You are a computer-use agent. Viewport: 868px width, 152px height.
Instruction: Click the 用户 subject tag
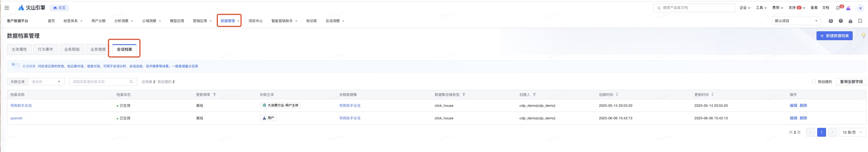(268, 118)
